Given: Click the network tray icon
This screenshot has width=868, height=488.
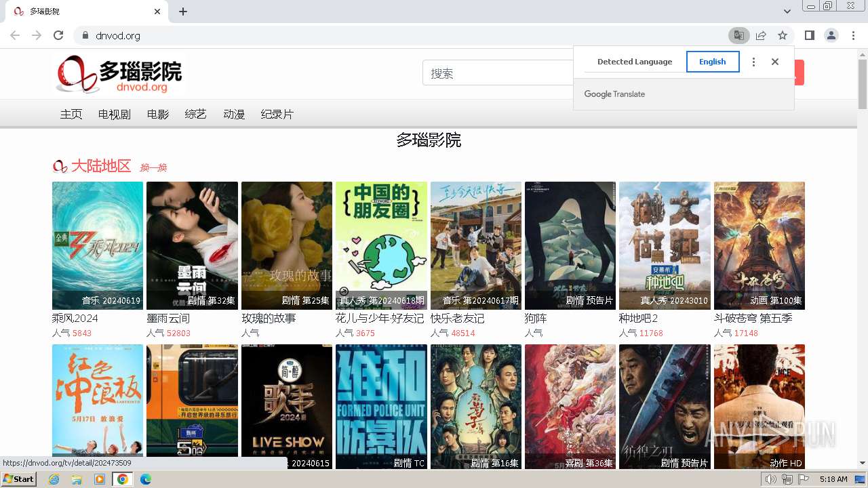Looking at the screenshot, I should click(x=787, y=479).
